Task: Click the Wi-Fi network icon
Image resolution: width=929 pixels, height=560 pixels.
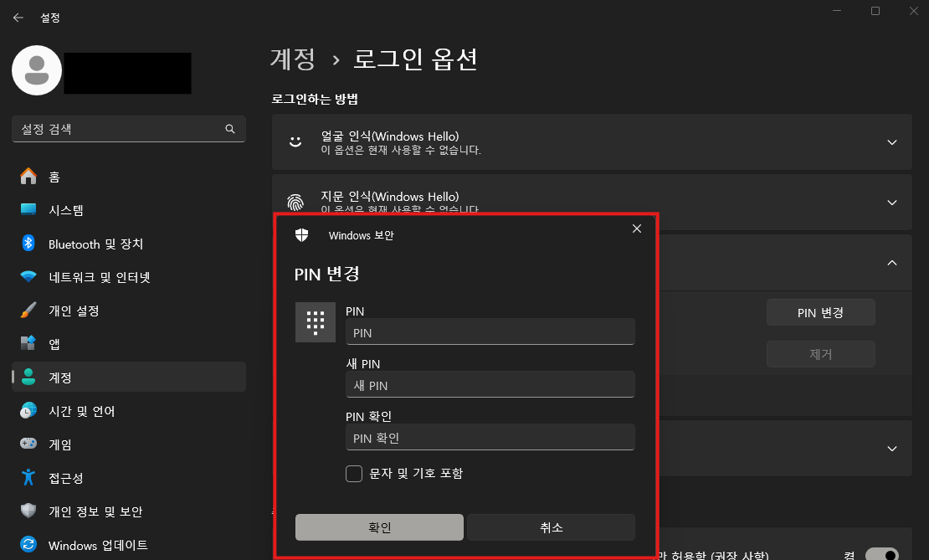Action: click(28, 276)
